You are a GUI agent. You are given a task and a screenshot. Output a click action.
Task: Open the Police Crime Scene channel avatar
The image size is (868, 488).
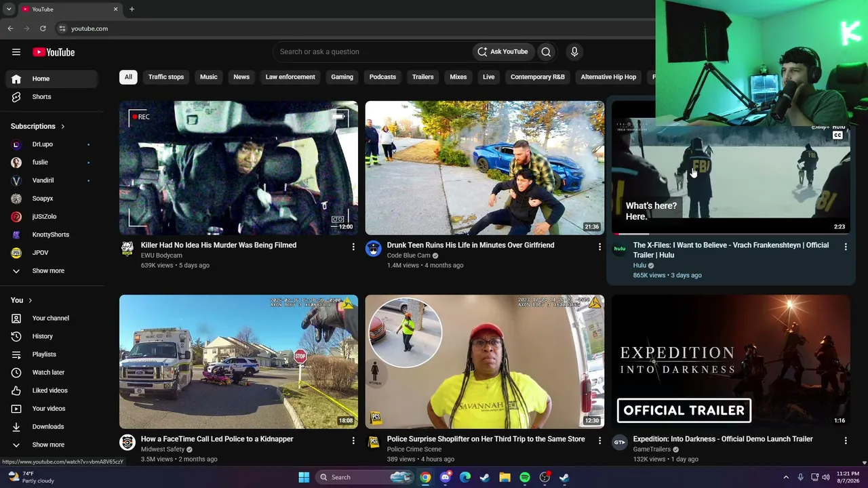tap(374, 443)
